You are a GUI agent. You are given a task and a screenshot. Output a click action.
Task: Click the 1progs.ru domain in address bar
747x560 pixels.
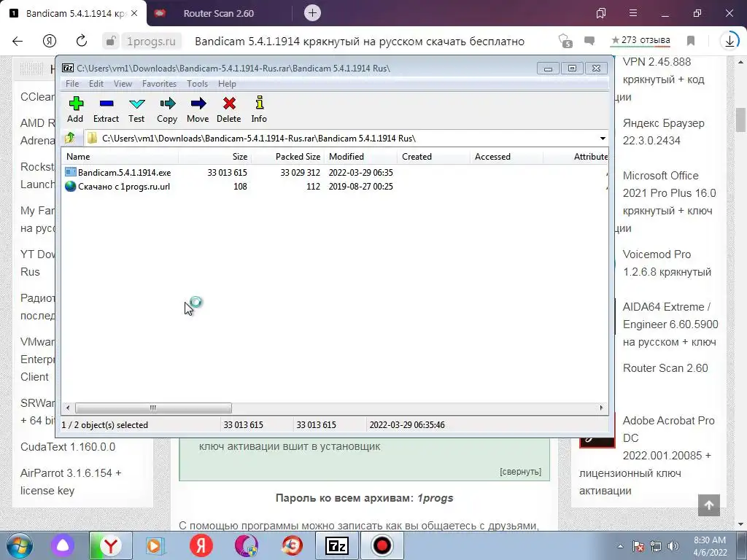151,42
